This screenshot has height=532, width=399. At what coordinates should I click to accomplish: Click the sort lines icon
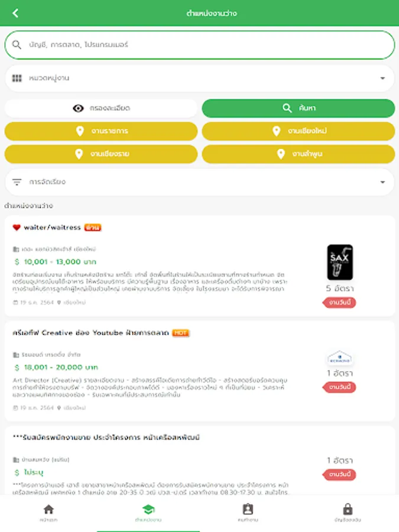click(x=17, y=182)
